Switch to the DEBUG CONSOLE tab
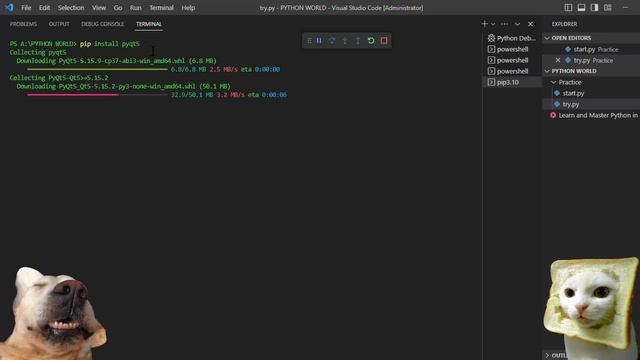 (102, 24)
